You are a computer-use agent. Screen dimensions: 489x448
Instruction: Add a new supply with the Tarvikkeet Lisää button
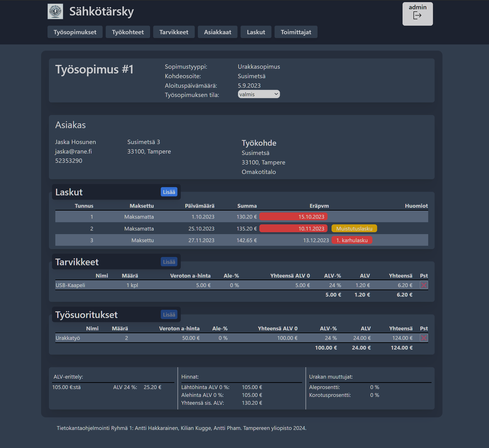[169, 262]
